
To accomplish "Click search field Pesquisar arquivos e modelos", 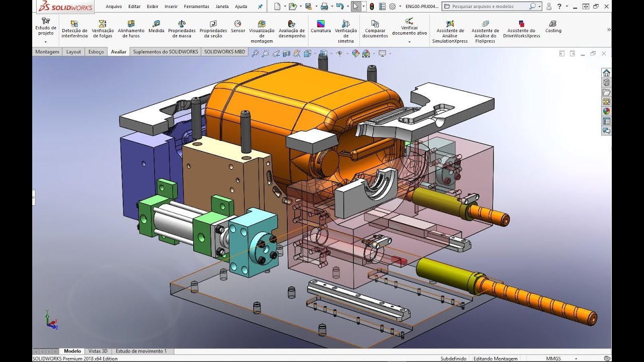I will pos(492,7).
